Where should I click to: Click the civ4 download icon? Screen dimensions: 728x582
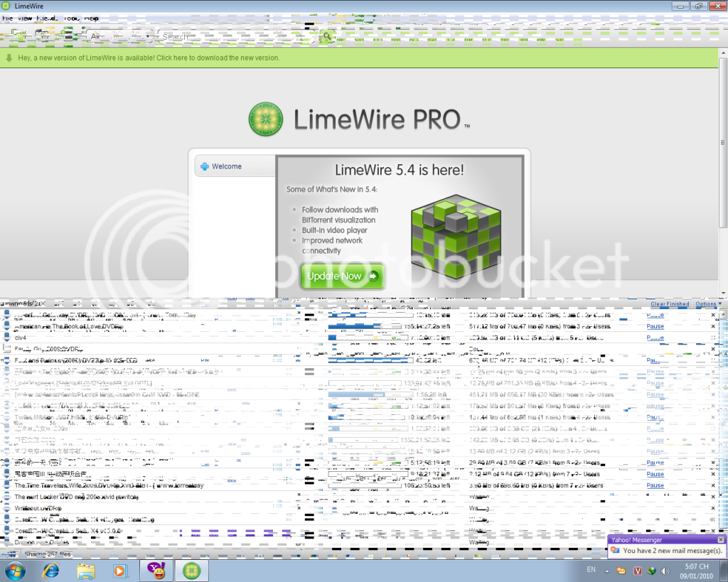(x=6, y=337)
